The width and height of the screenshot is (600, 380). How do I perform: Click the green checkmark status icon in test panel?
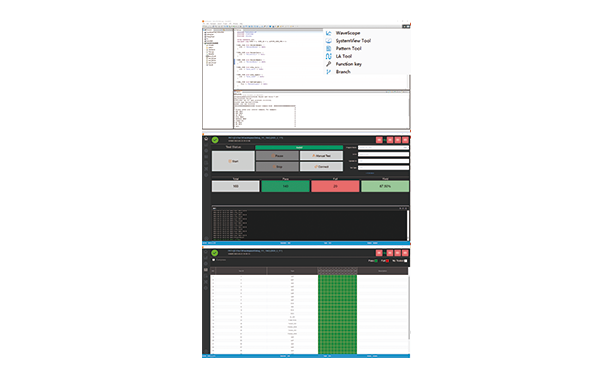point(215,140)
